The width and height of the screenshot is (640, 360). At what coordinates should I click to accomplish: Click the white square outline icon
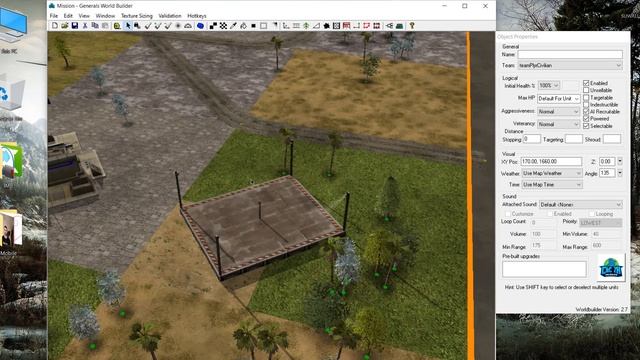click(264, 26)
